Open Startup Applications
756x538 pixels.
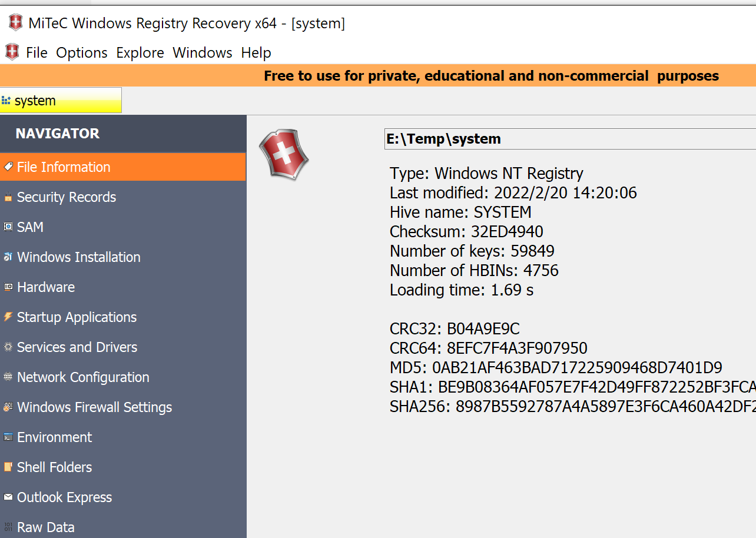pos(76,317)
